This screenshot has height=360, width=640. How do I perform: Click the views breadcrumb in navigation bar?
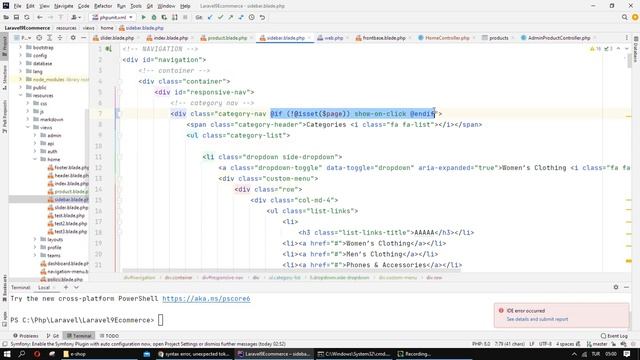click(x=88, y=28)
